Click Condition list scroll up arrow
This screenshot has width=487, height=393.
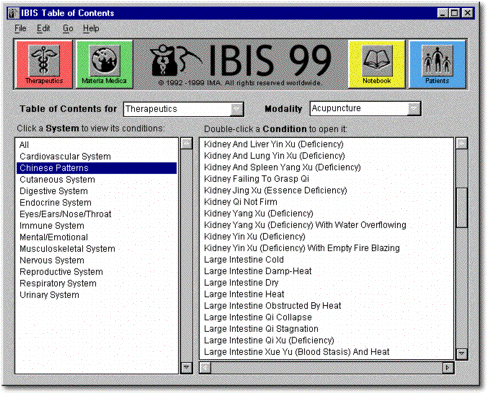(x=462, y=144)
